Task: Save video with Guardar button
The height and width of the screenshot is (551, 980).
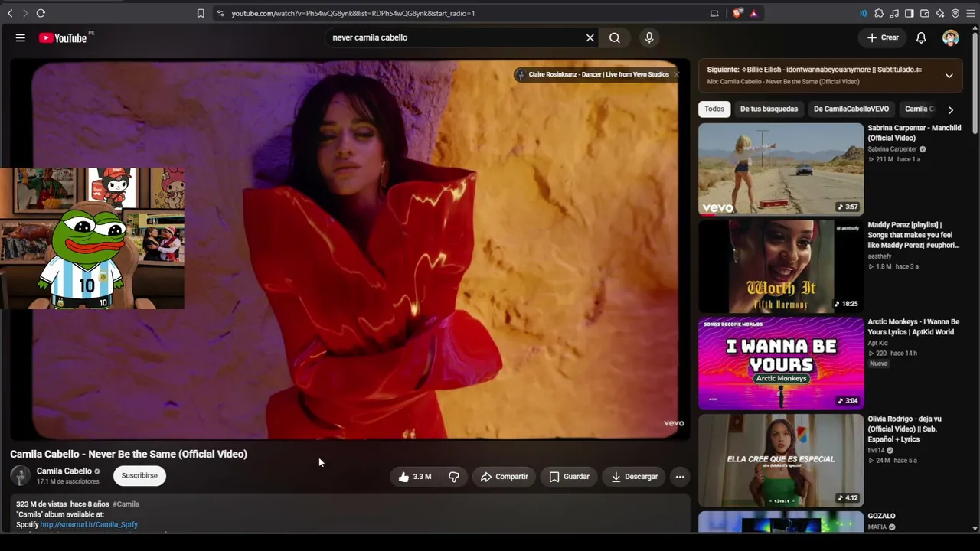Action: pos(570,477)
